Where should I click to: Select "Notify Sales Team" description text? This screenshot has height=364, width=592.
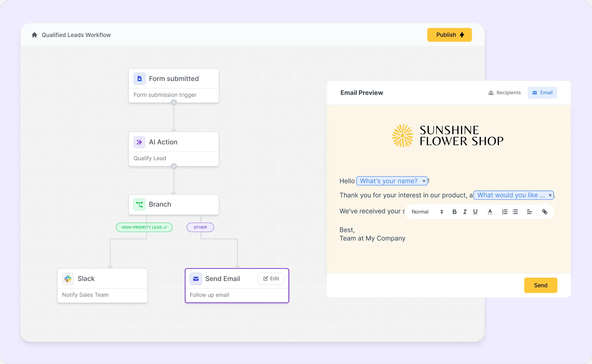85,295
